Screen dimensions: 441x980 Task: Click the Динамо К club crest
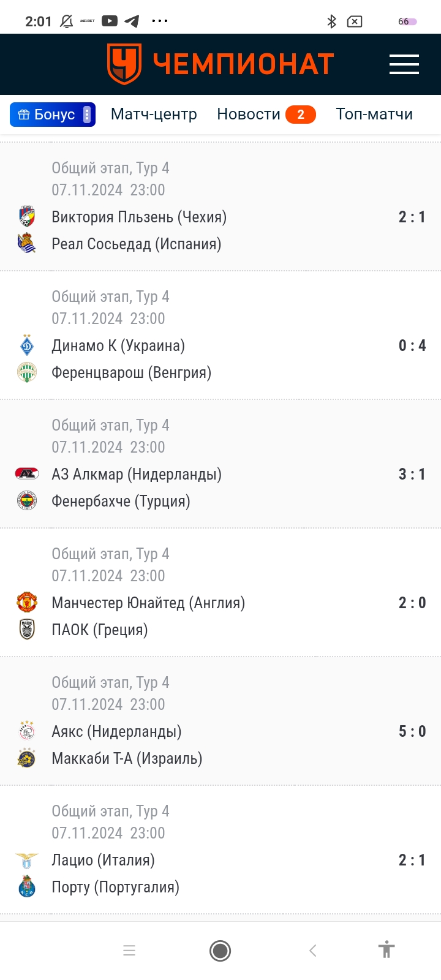point(27,345)
